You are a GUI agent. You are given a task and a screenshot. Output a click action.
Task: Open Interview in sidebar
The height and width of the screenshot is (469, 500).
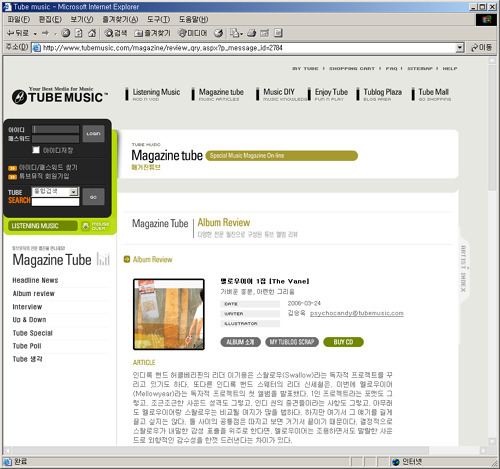point(27,307)
